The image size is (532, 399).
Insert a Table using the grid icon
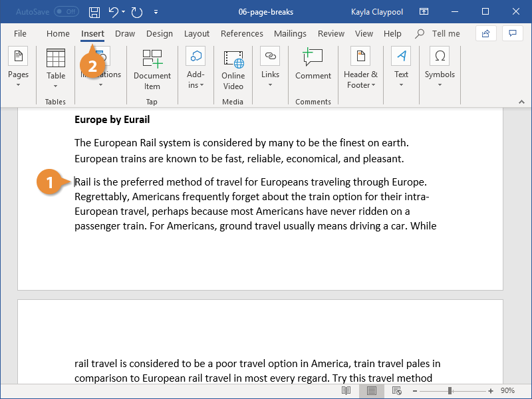[56, 58]
